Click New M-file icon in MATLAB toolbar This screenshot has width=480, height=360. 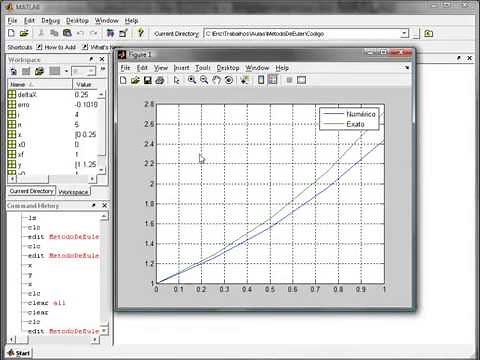(11, 33)
